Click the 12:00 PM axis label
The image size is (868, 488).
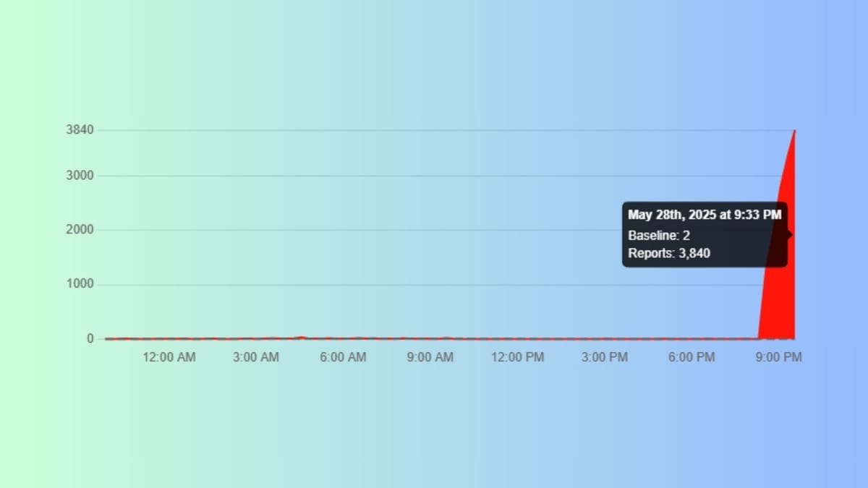[517, 357]
